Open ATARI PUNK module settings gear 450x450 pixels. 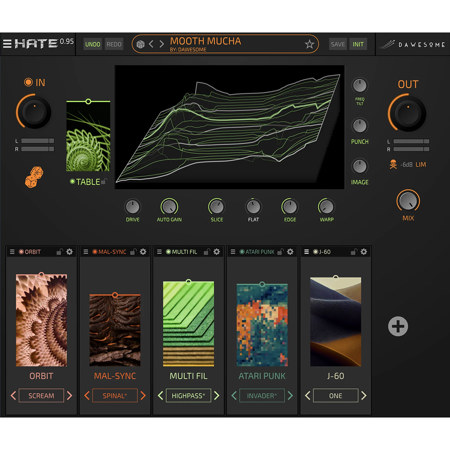pyautogui.click(x=290, y=252)
